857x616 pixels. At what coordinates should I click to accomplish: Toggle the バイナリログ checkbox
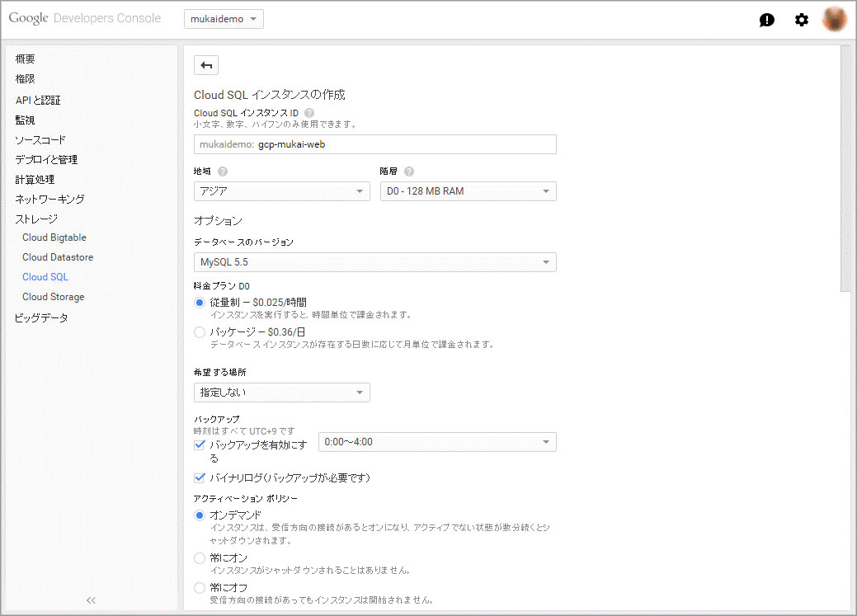(200, 477)
